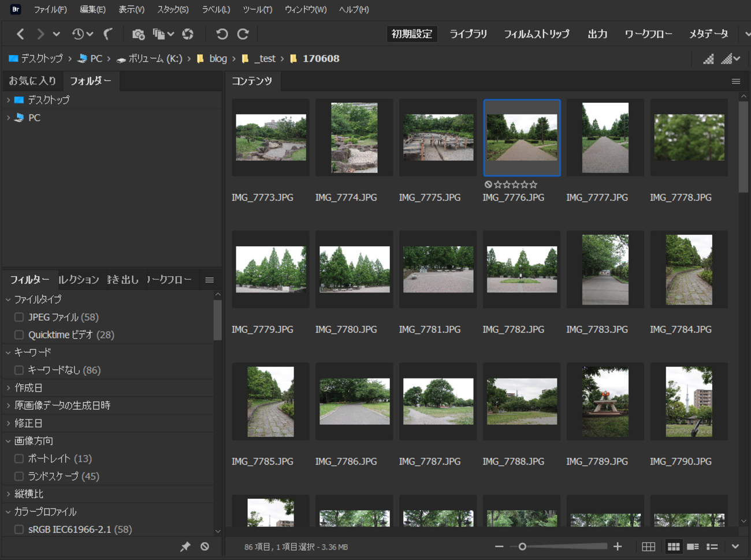Click the get photos from camera icon
Screen dimensions: 751x560
tap(138, 34)
